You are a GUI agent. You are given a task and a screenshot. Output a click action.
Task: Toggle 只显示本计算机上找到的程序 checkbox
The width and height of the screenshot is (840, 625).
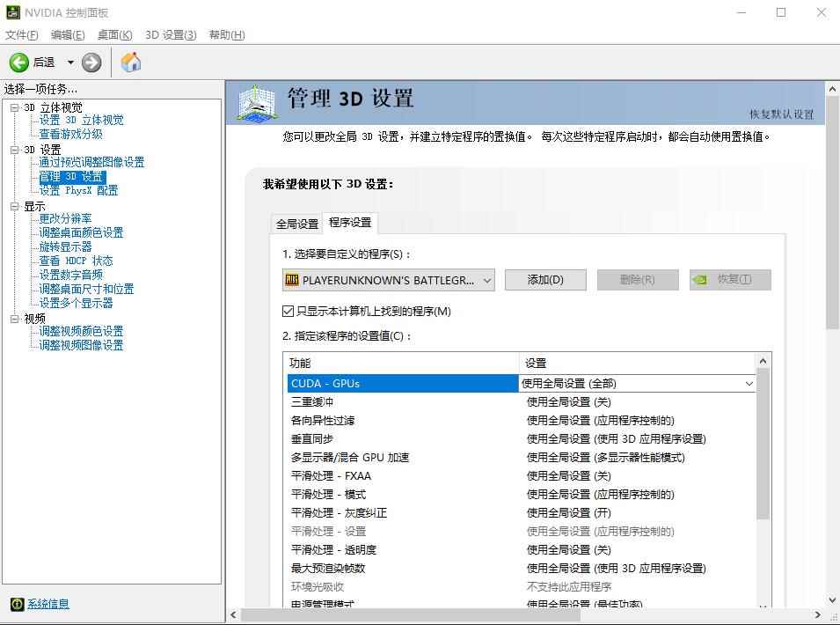coord(289,311)
